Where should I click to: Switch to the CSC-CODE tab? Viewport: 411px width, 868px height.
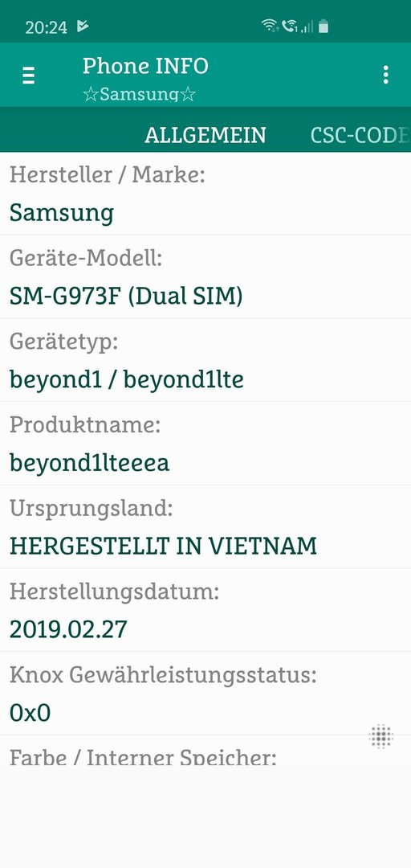pos(360,135)
